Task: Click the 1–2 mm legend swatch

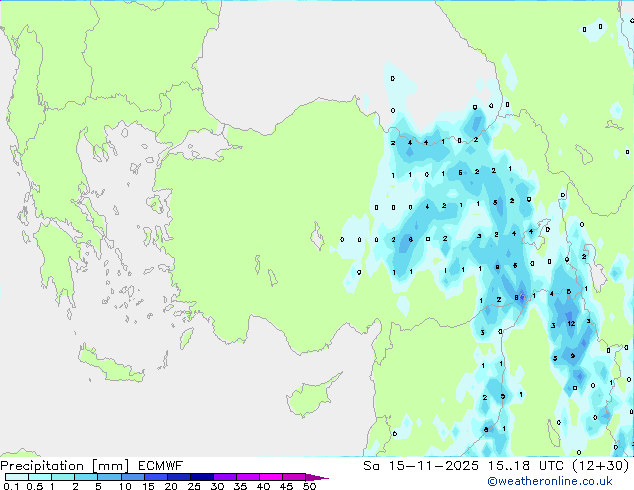Action: coord(63,477)
